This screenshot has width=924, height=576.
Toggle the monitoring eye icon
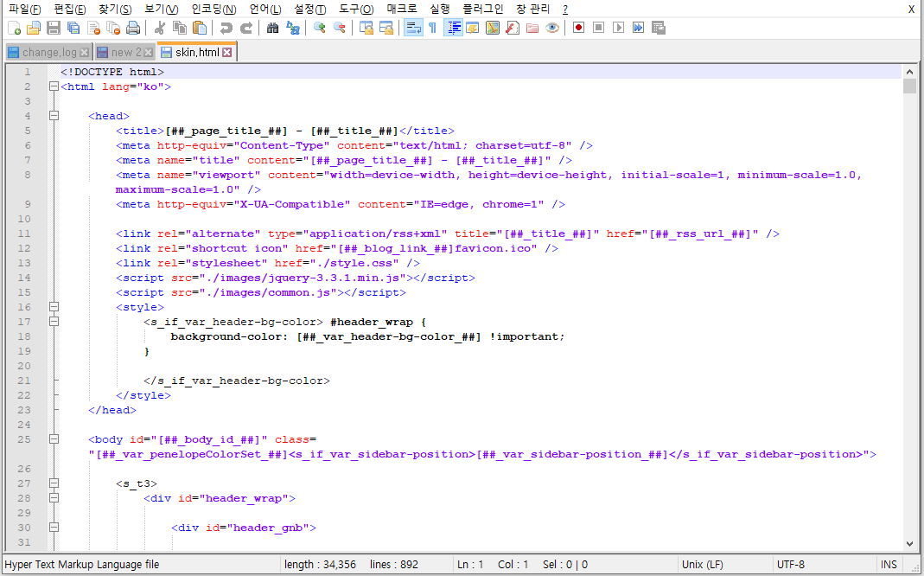pos(552,28)
